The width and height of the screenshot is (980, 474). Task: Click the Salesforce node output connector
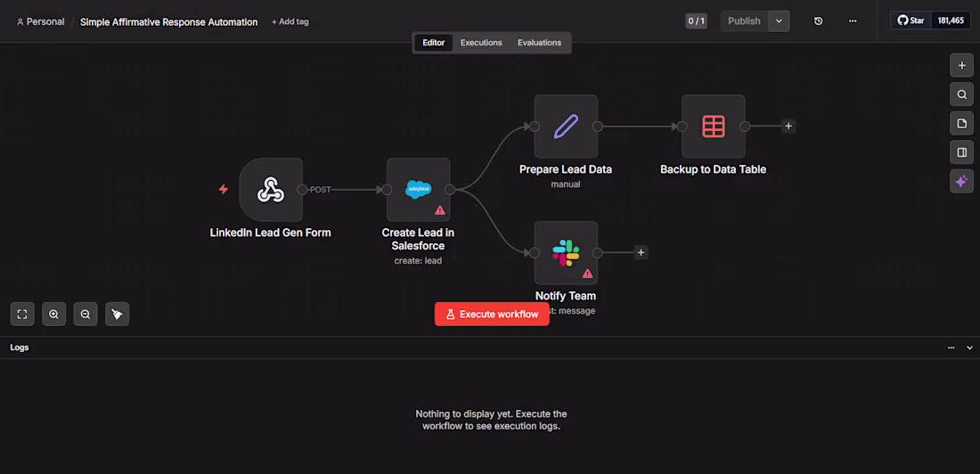coord(450,190)
